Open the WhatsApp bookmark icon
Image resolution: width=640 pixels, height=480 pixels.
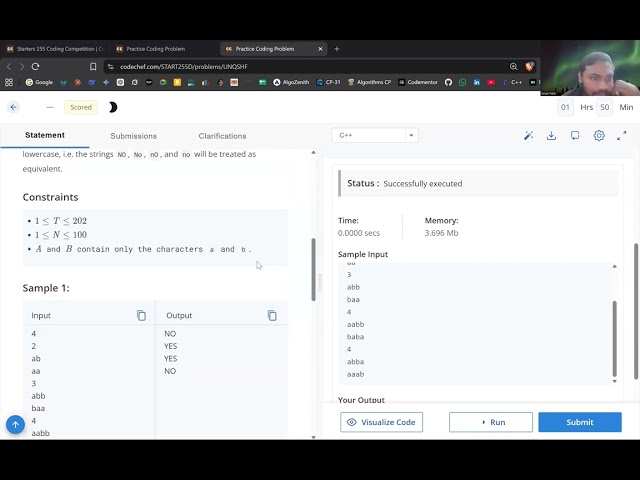(x=462, y=82)
